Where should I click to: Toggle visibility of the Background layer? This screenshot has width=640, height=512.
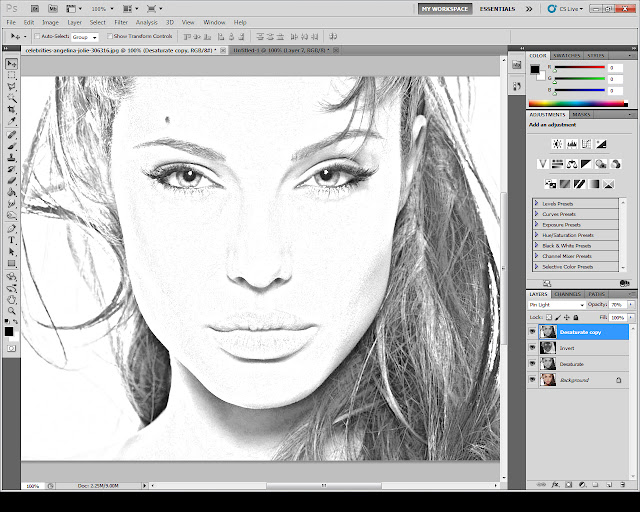pos(532,380)
